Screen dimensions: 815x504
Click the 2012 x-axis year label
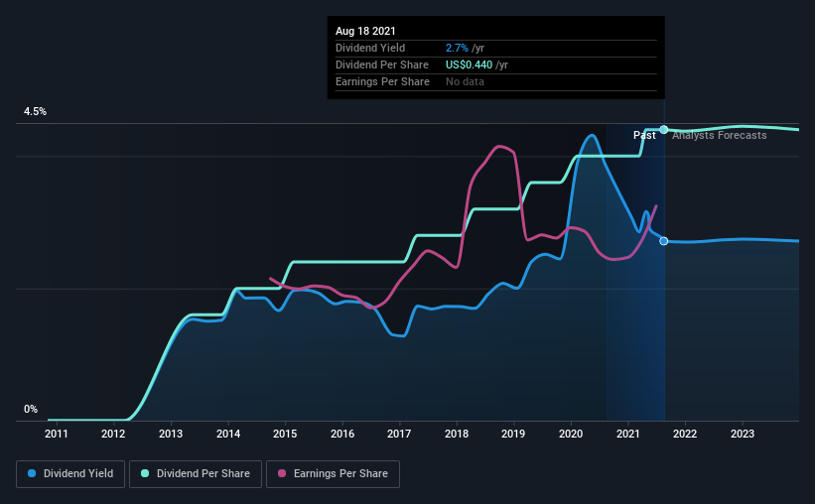click(113, 434)
